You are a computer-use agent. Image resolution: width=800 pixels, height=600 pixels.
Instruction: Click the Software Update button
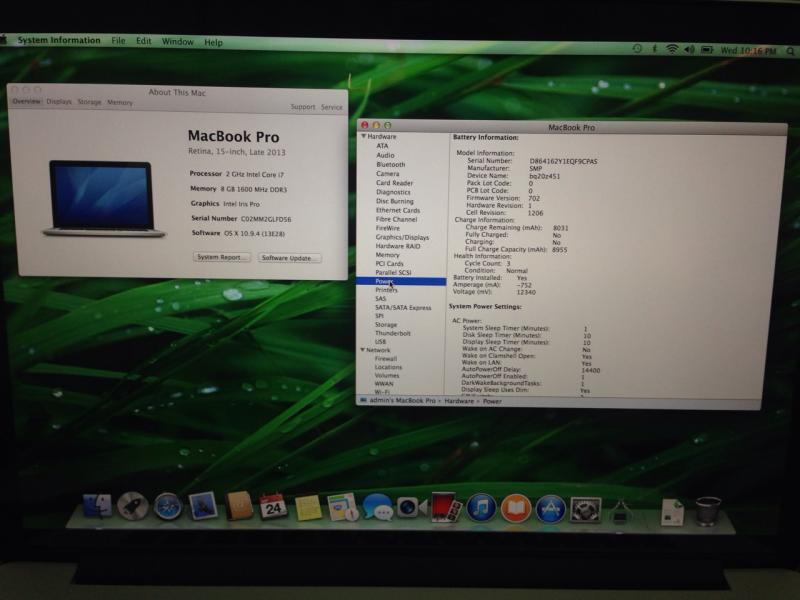click(x=289, y=258)
